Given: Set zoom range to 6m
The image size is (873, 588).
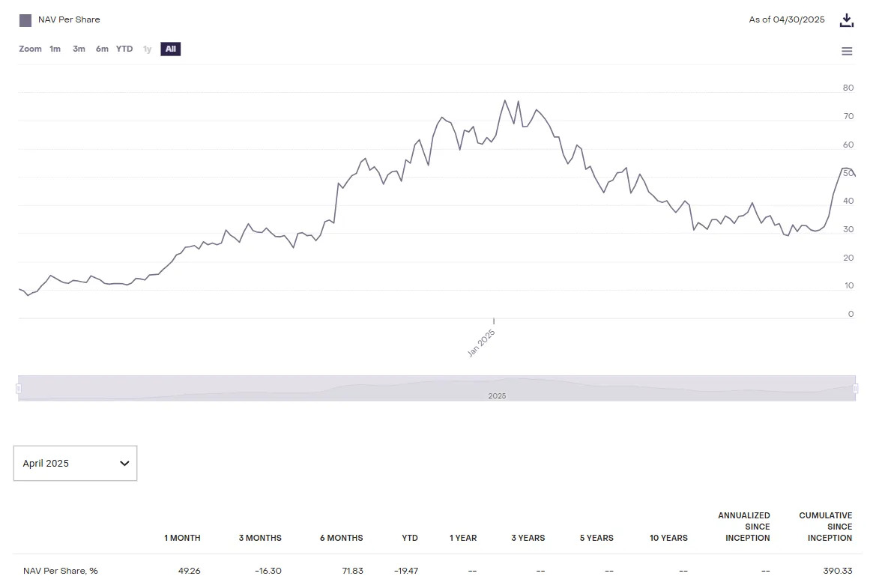Looking at the screenshot, I should pyautogui.click(x=102, y=49).
